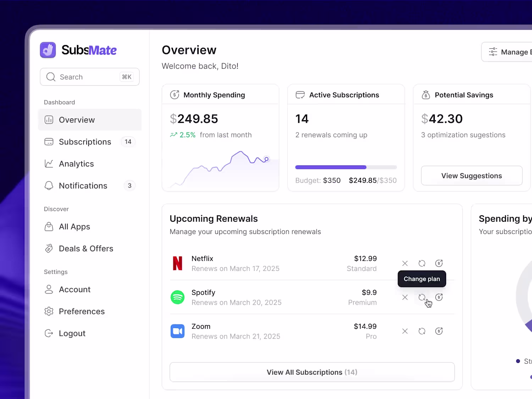Open Notifications in the sidebar
Viewport: 532px width, 399px height.
click(90, 186)
